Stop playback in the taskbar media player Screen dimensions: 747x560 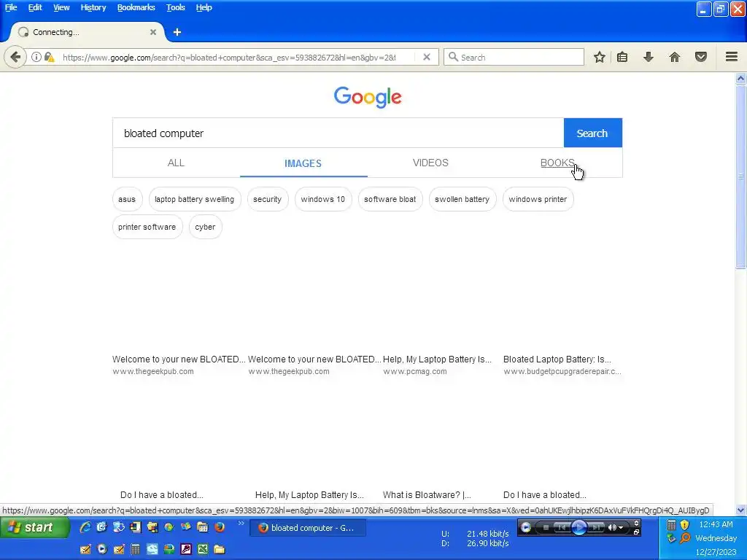point(546,527)
